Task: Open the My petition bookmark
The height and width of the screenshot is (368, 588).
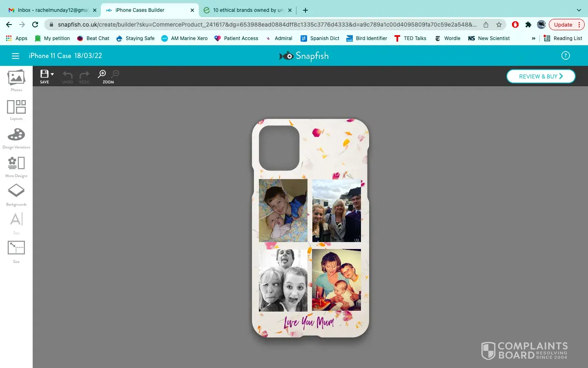Action: coord(52,38)
